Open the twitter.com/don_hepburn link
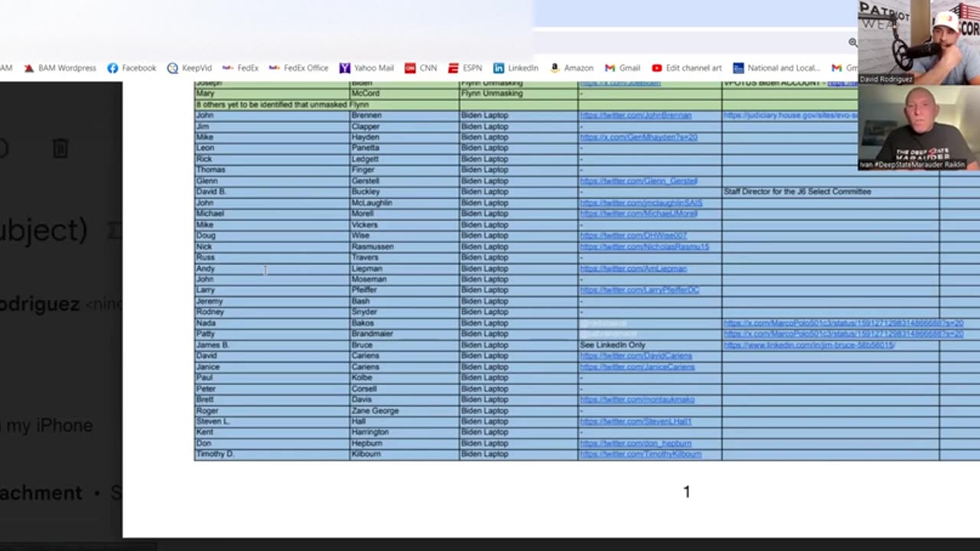The image size is (980, 551). [x=635, y=443]
